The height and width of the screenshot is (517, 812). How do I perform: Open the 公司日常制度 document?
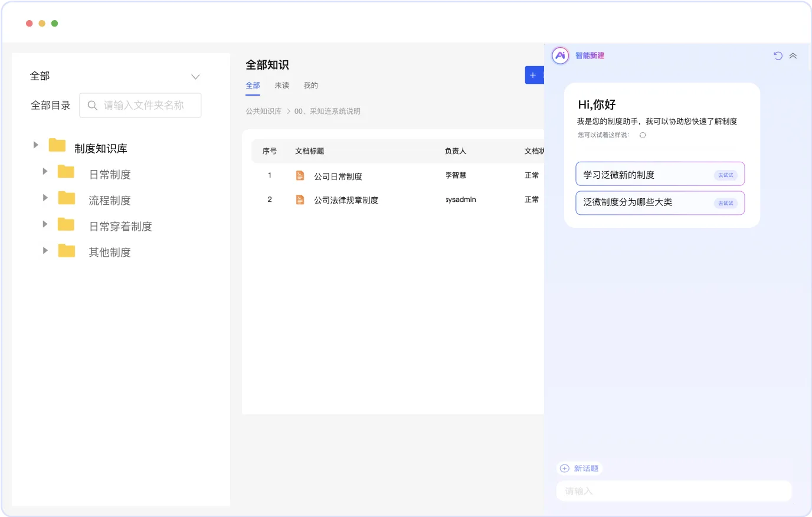pyautogui.click(x=338, y=176)
